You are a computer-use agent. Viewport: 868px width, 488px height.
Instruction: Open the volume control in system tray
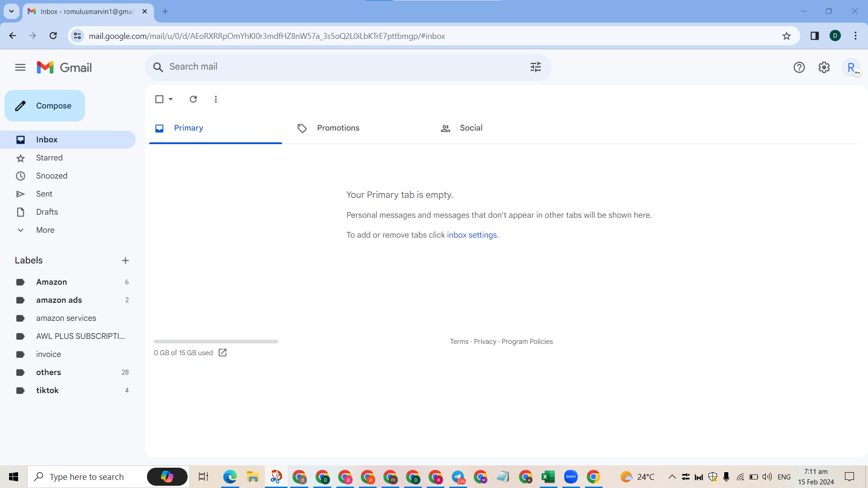[x=767, y=477]
